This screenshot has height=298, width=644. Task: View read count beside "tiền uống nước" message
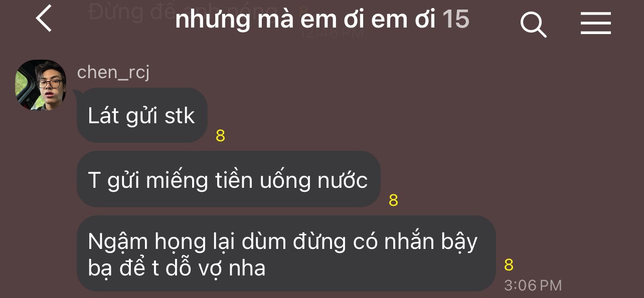pos(393,200)
